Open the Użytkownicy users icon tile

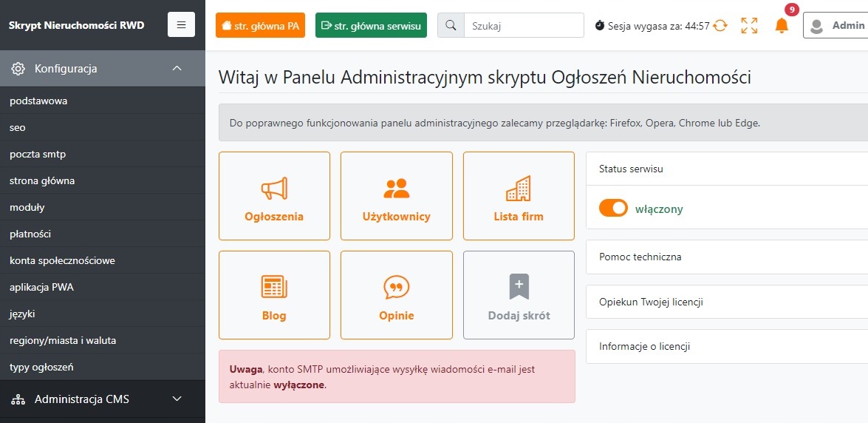[x=397, y=189]
